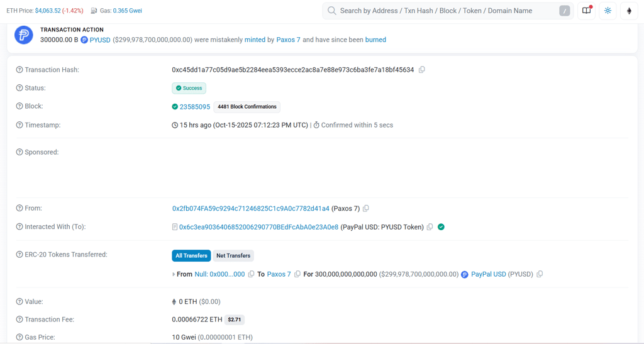Click the 'burned' link in Transaction Action
Image resolution: width=644 pixels, height=344 pixels.
(375, 40)
